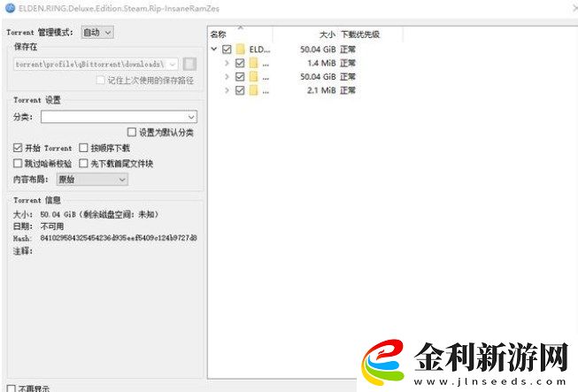The image size is (578, 392).
Task: Uncheck the second-row 50.04 GiB folder checkbox
Action: 240,77
